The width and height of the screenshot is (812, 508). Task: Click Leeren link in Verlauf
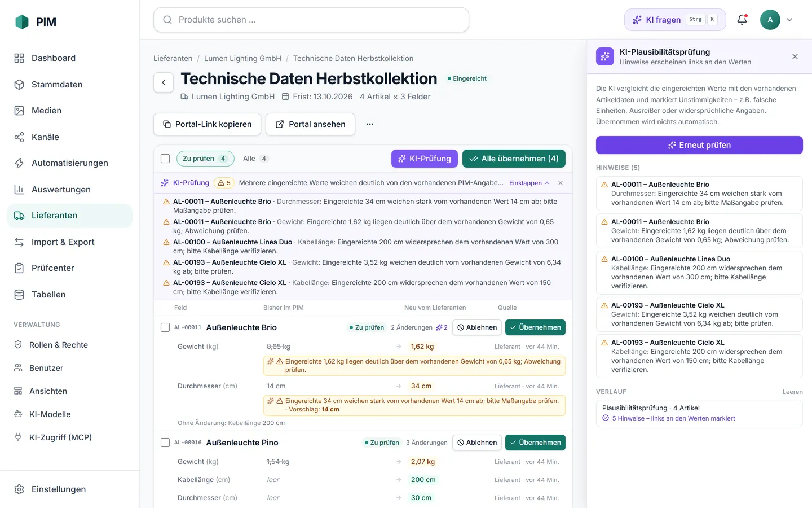(x=792, y=392)
